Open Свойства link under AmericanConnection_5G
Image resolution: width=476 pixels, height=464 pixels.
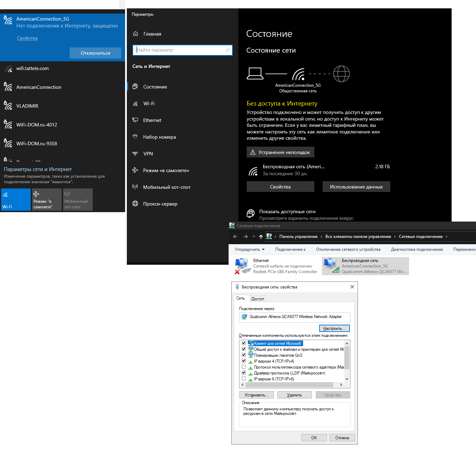coord(27,38)
